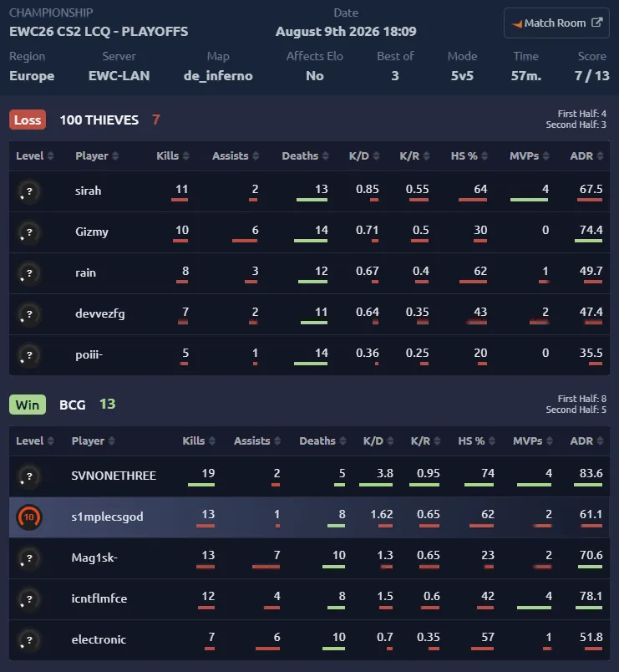Viewport: 619px width, 672px height.
Task: Sort 100 Thieves table by K/R
Action: click(414, 156)
